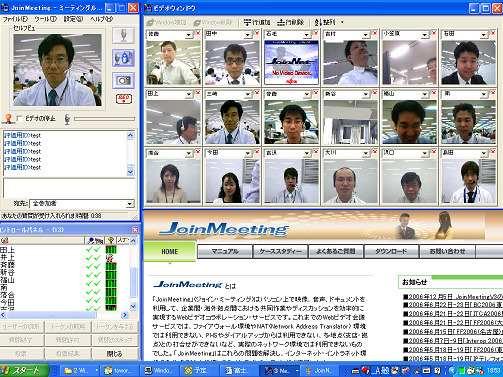Expand the arrow next to 整列
The image size is (503, 377).
tap(342, 22)
